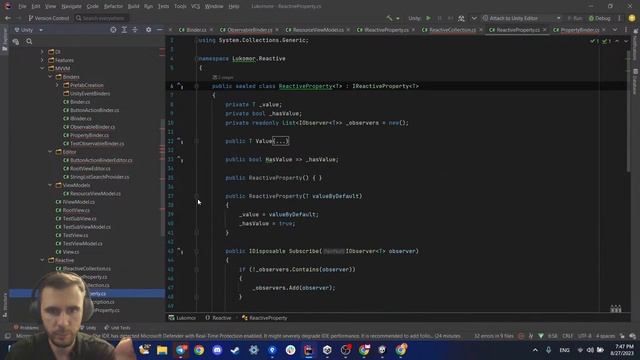Click the Debug button
640x360 pixels.
point(600,18)
